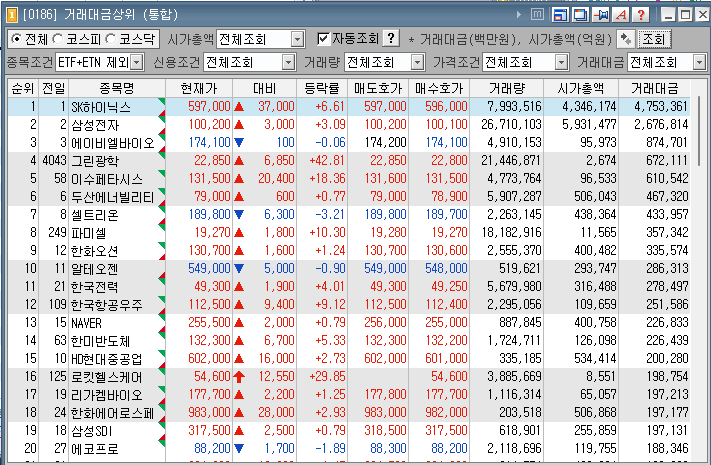Select the 전체 radio button

tap(16, 39)
